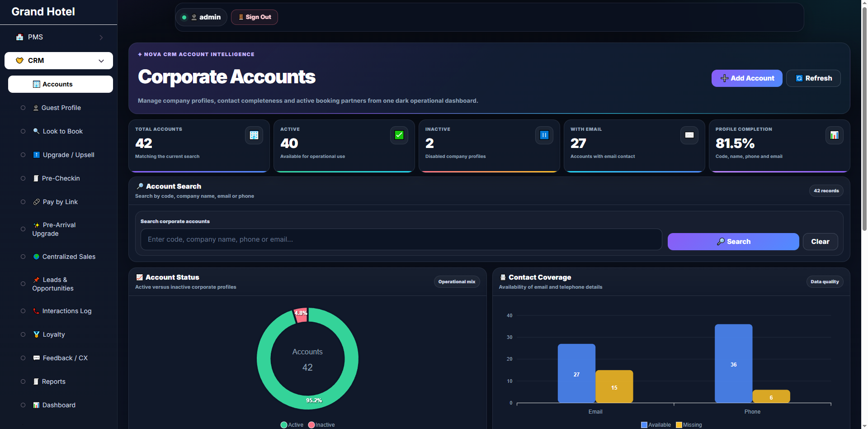This screenshot has width=868, height=429.
Task: Click the Upgrade / Upsell arrow icon
Action: point(36,155)
